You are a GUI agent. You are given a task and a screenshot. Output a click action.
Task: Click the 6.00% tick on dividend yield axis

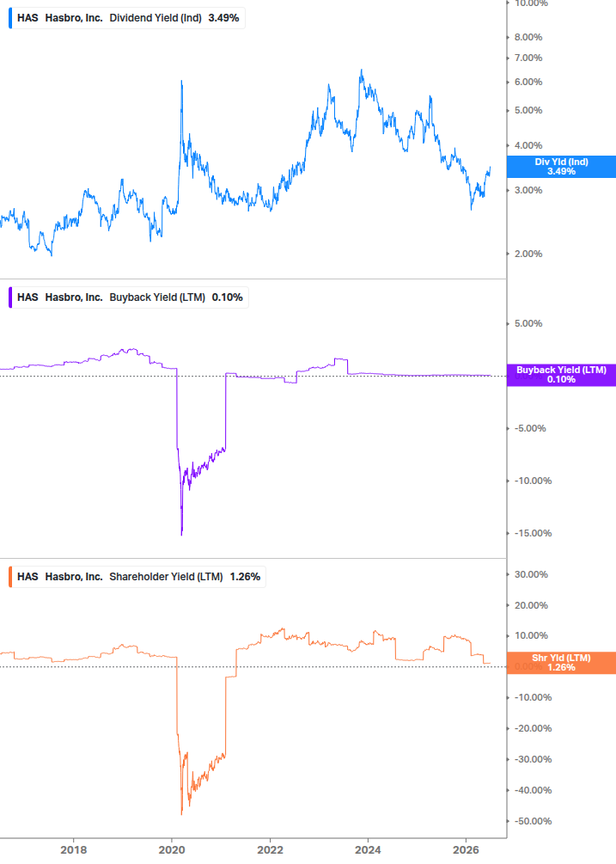[528, 83]
